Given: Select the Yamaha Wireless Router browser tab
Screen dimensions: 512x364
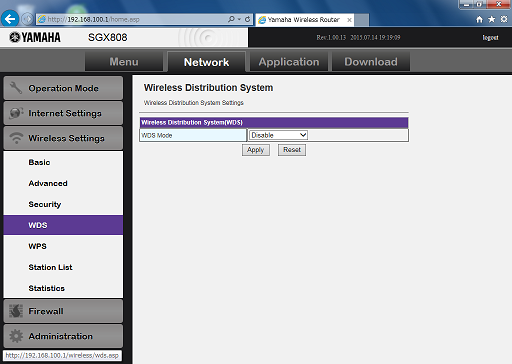Looking at the screenshot, I should pos(305,20).
